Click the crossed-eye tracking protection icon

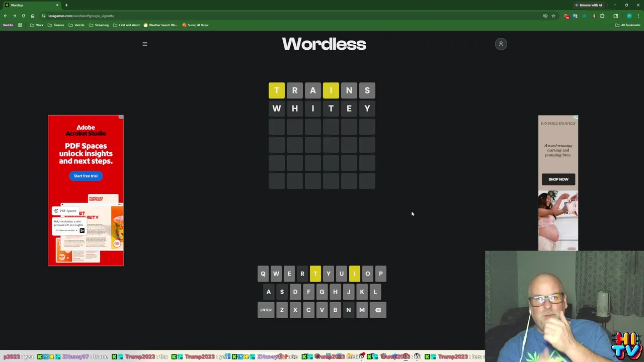point(545,16)
